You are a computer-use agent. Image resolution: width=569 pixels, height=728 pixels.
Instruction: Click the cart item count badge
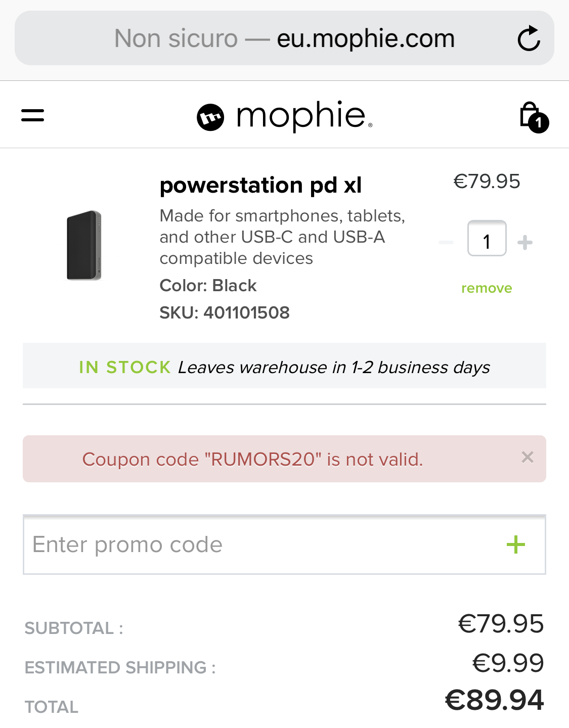click(539, 123)
